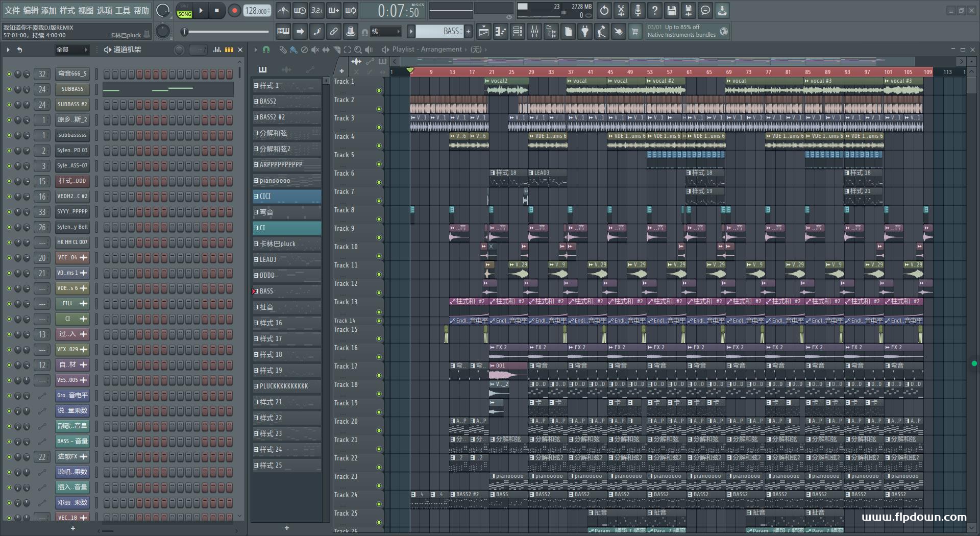Click the save project floppy icon

click(672, 10)
